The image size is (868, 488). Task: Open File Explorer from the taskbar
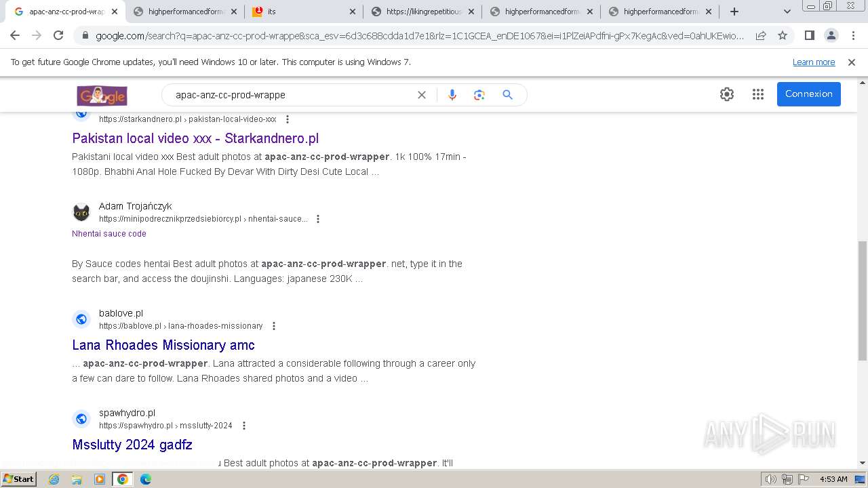(x=77, y=479)
